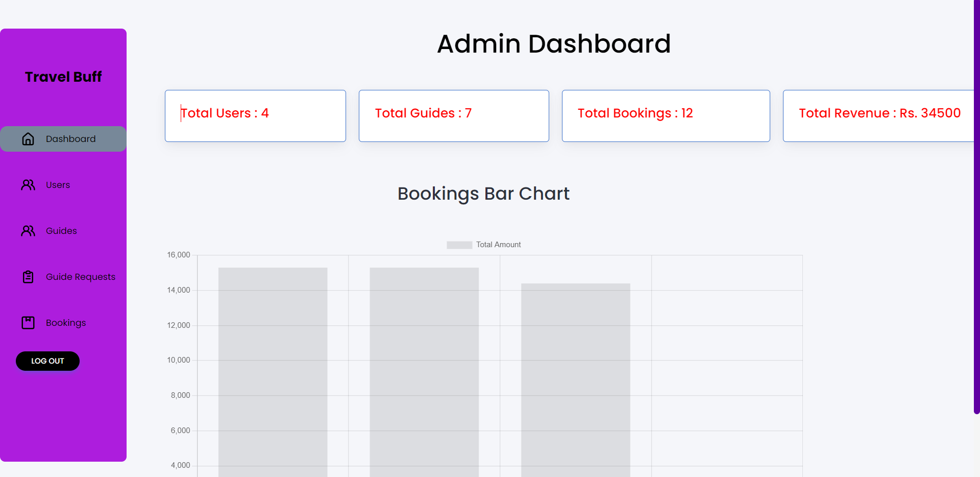Select the Users icon in the sidebar
The width and height of the screenshot is (980, 477).
pos(28,185)
